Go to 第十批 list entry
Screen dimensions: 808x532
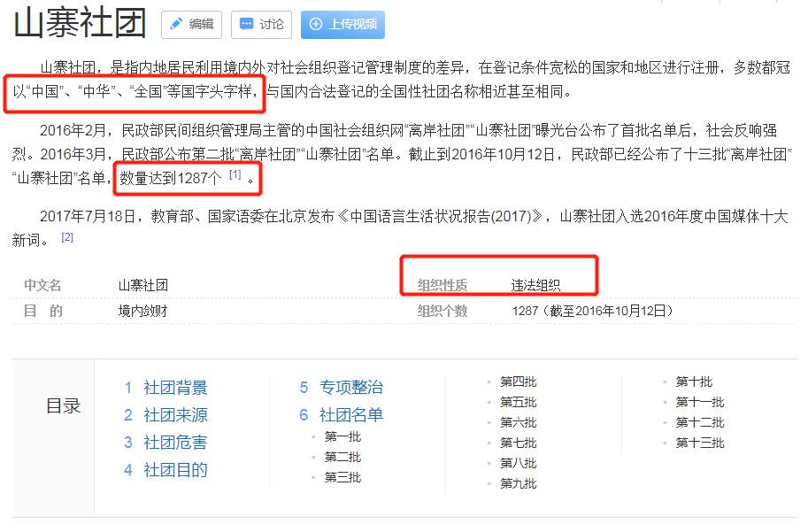tap(694, 382)
